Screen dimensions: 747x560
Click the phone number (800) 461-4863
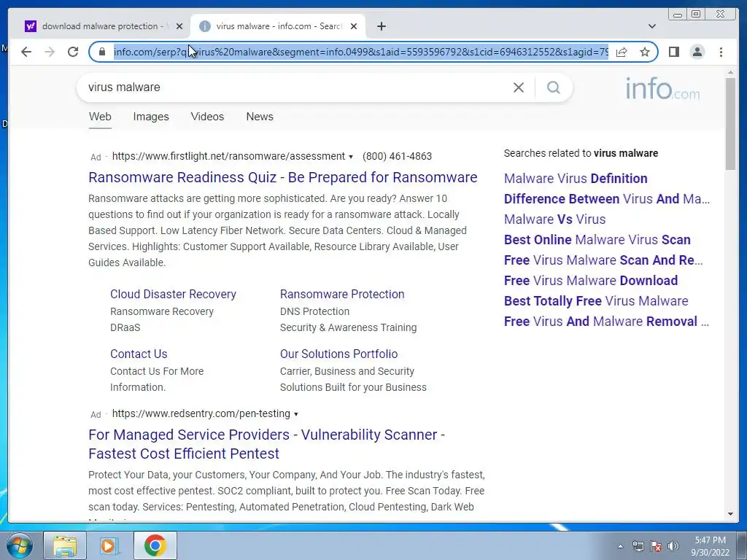[x=397, y=156]
